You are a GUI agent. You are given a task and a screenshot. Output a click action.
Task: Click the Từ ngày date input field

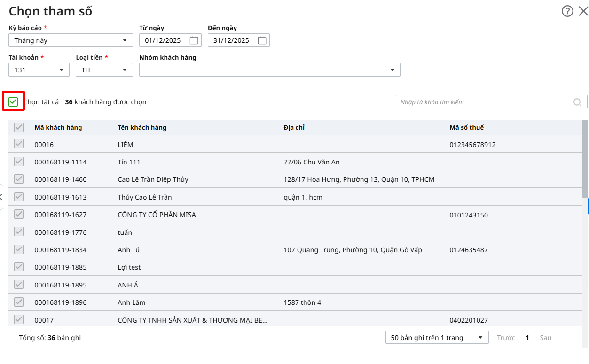(164, 40)
